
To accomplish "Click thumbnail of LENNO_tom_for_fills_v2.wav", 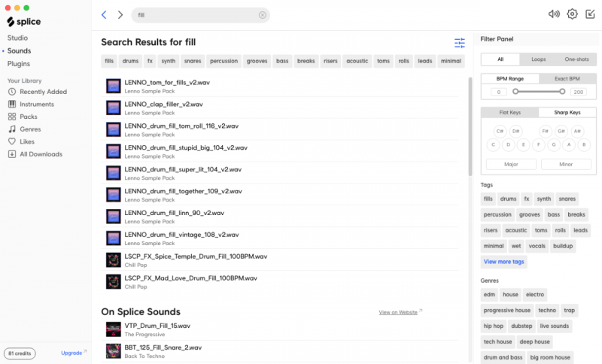I will point(114,86).
